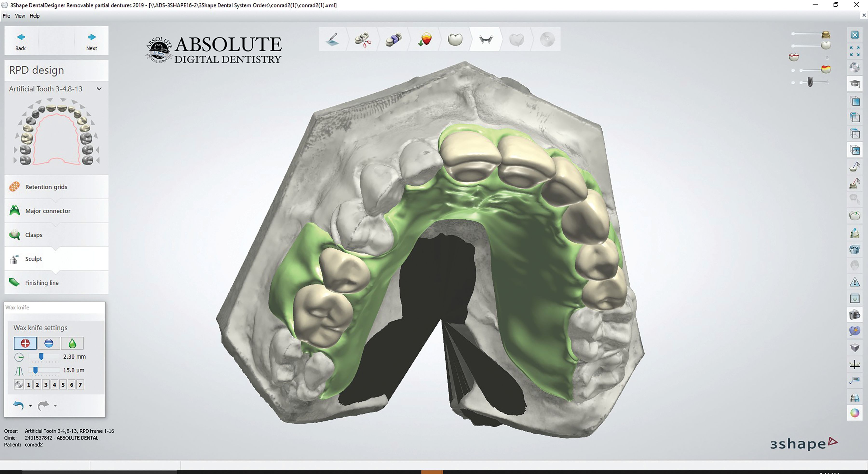
Task: Switch wax knife to smooth droplet mode
Action: pyautogui.click(x=72, y=343)
